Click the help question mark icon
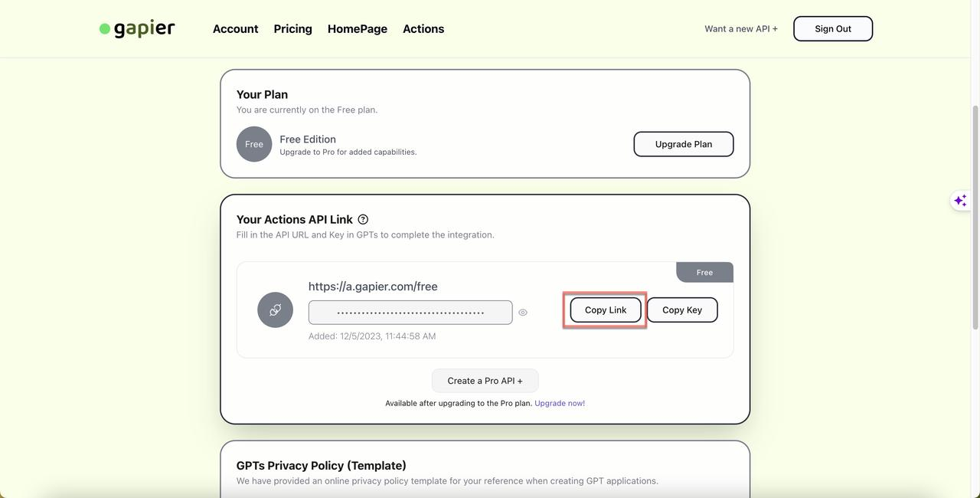 point(363,219)
